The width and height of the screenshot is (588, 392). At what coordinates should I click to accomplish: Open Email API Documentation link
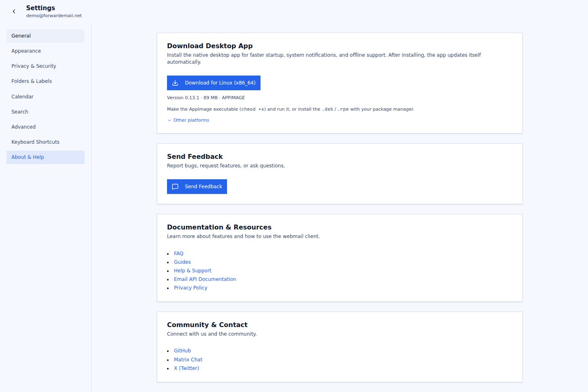tap(205, 279)
